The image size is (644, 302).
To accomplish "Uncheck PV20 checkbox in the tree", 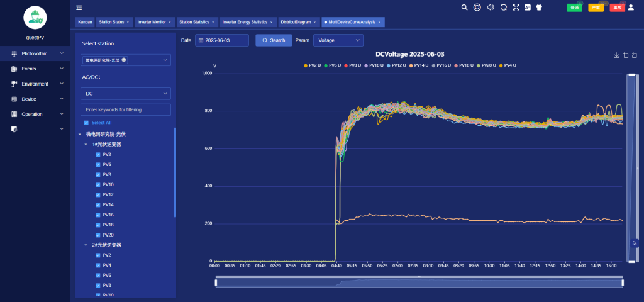I will coord(97,235).
